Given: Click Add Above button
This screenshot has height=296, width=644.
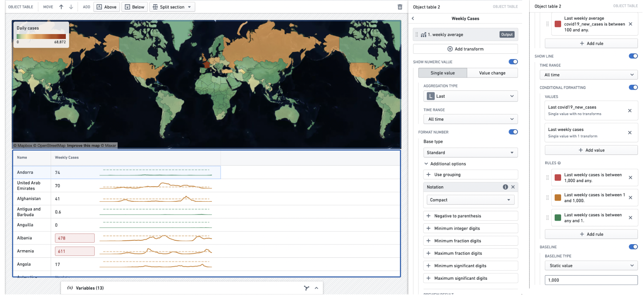Looking at the screenshot, I should pyautogui.click(x=107, y=7).
